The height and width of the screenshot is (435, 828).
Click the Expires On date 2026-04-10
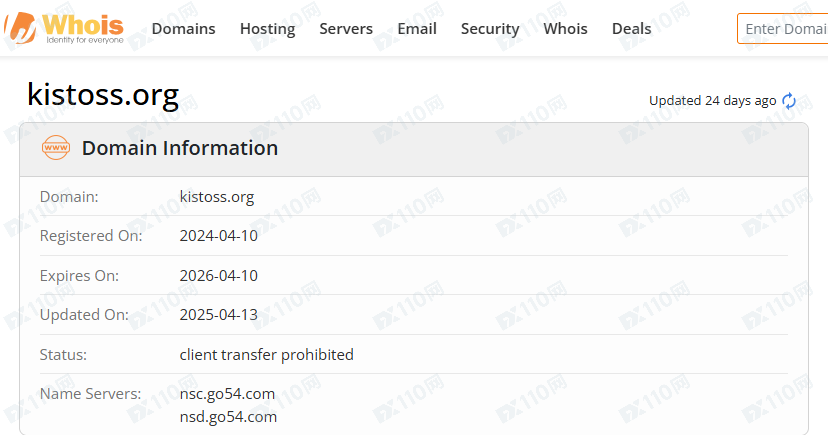[x=218, y=275]
